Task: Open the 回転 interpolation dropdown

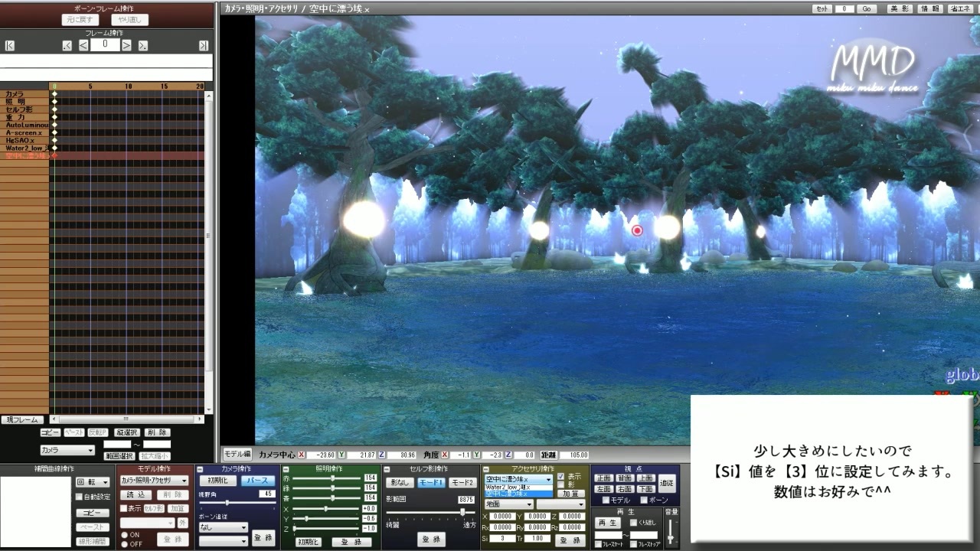Action: pyautogui.click(x=93, y=482)
